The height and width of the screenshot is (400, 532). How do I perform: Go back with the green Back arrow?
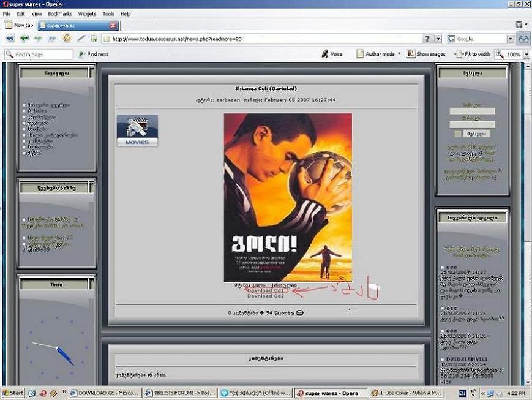pos(24,39)
